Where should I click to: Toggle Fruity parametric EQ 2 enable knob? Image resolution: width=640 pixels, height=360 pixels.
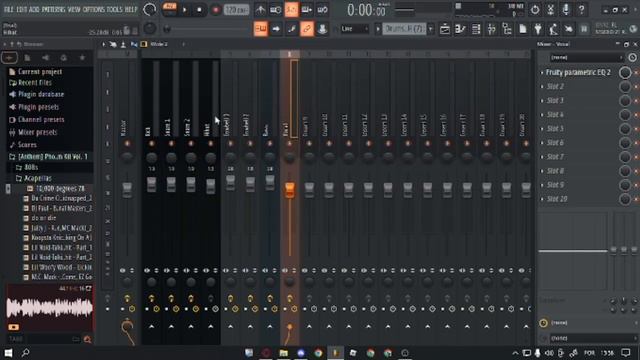pyautogui.click(x=625, y=73)
